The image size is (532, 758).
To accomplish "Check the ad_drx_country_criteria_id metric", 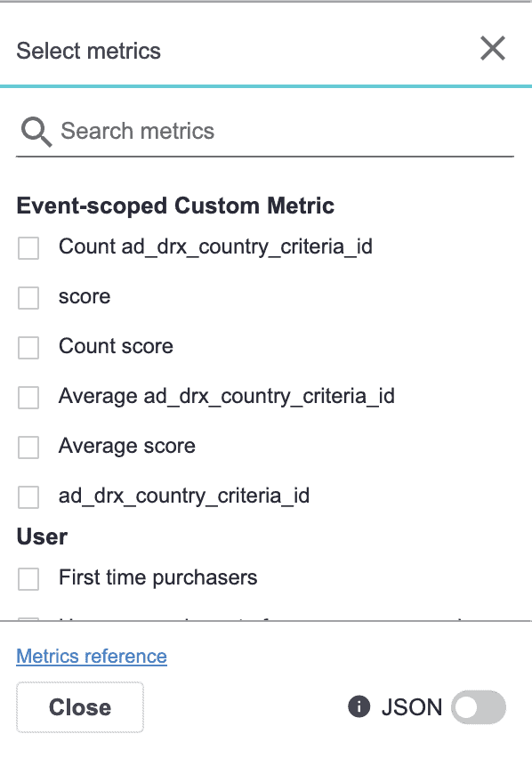I will point(28,496).
